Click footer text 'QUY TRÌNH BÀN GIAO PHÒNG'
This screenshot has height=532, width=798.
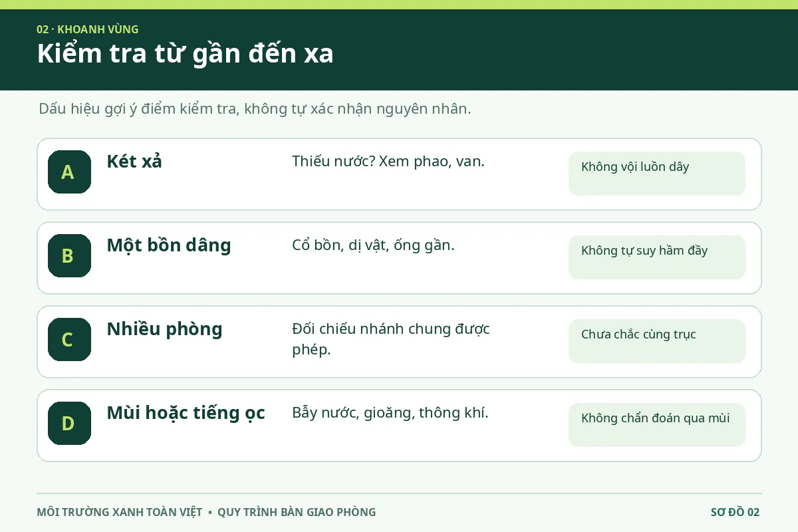[297, 512]
